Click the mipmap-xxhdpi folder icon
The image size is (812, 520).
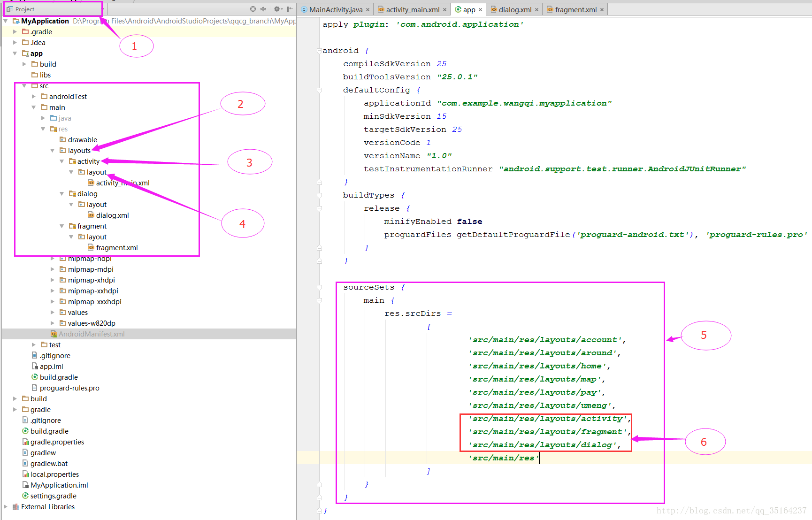coord(63,291)
